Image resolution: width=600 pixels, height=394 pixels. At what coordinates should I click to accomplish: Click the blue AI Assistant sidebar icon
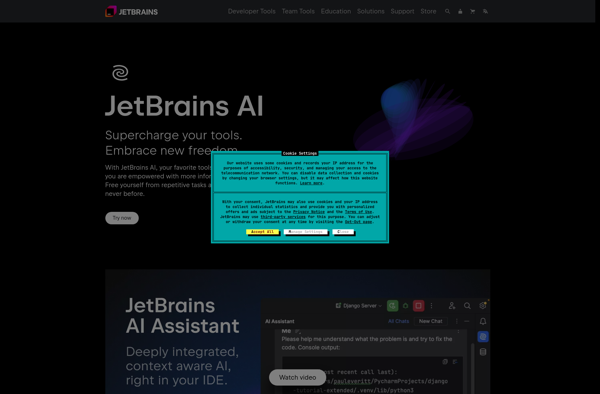483,337
